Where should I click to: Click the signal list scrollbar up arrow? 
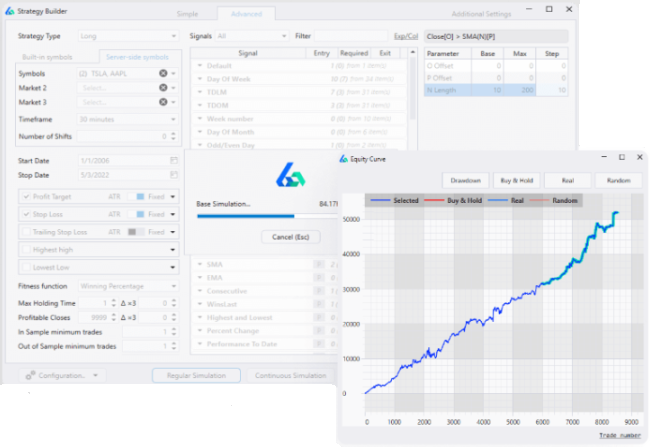(412, 52)
